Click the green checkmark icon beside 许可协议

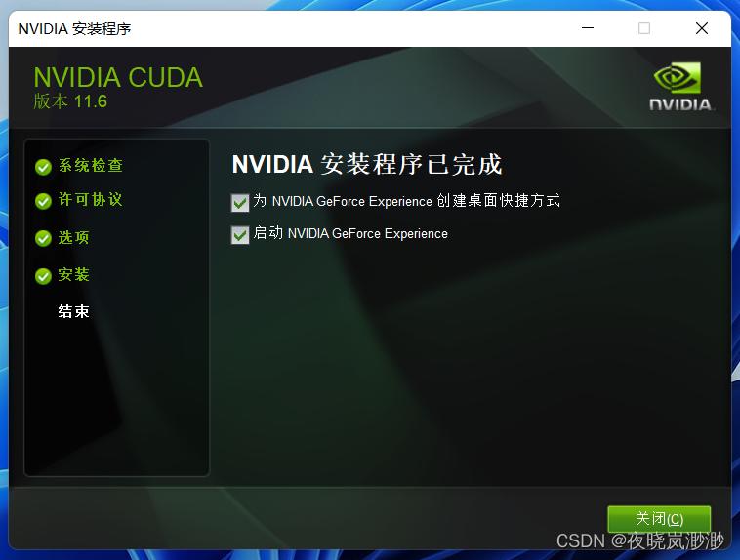click(43, 201)
